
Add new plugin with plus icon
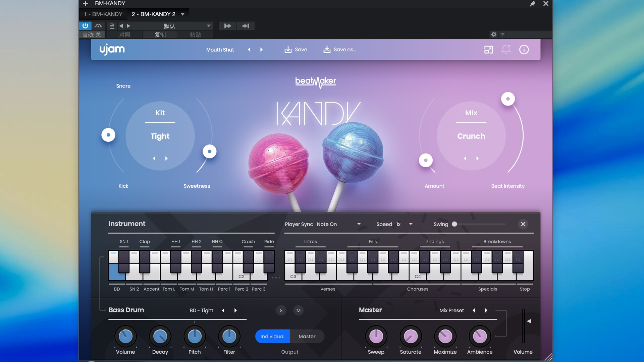pos(86,4)
